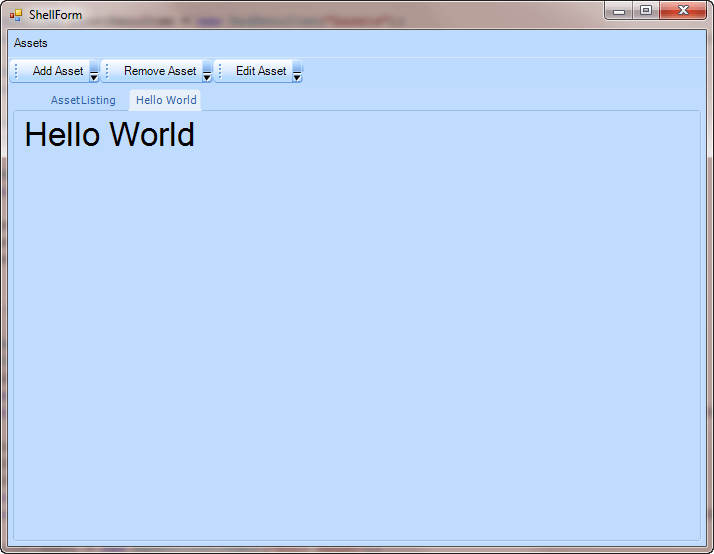Click the Add Asset toolbar button
This screenshot has width=714, height=554.
pyautogui.click(x=57, y=71)
